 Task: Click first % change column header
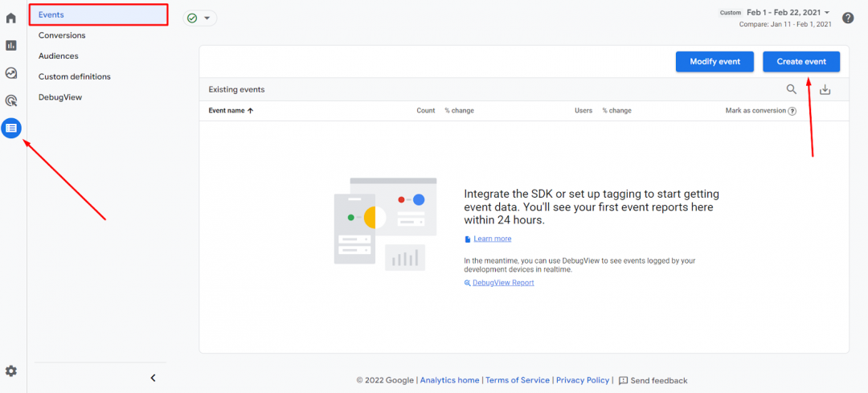tap(460, 111)
